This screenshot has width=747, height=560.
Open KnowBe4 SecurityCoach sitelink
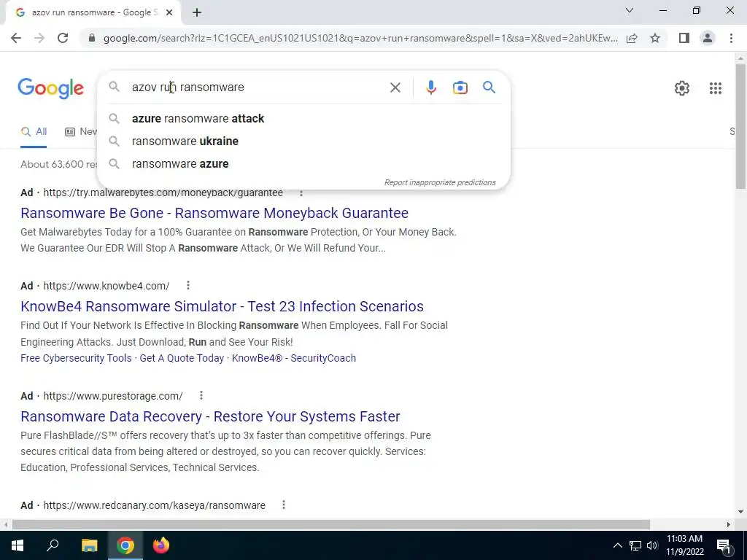point(293,358)
